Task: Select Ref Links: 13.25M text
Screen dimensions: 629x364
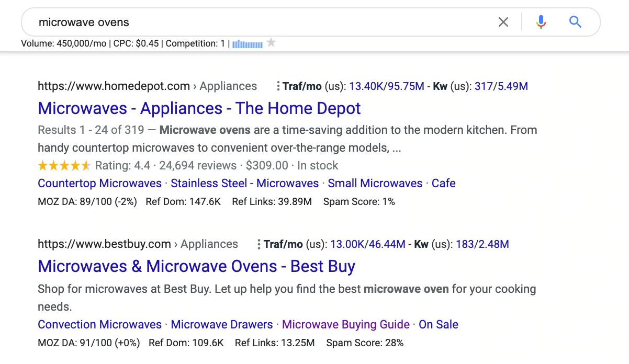Action: 275,343
